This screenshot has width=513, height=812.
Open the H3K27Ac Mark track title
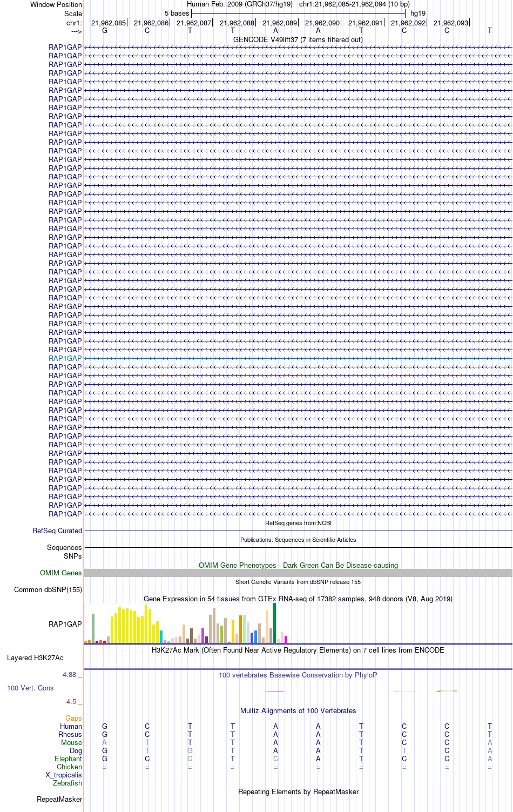[298, 650]
